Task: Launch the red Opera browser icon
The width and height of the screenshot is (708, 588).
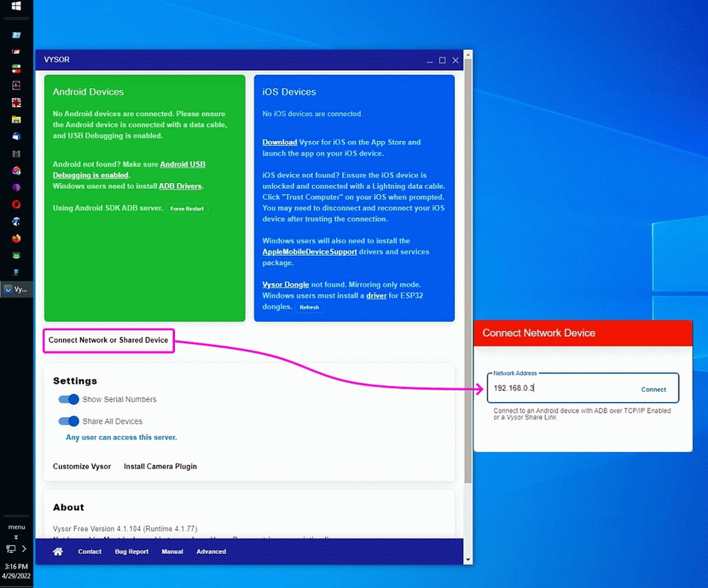Action: pyautogui.click(x=16, y=204)
